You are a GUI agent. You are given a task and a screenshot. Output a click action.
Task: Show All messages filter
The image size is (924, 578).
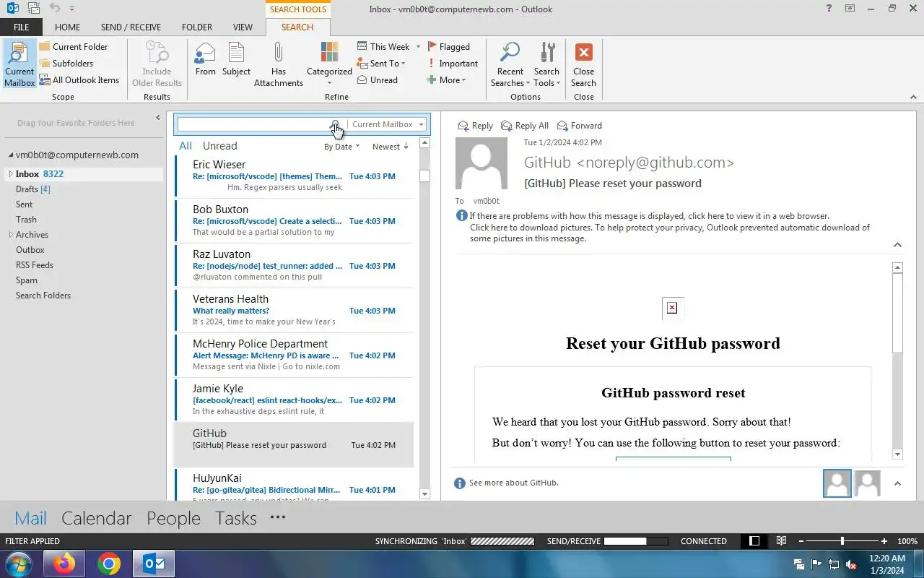(186, 146)
